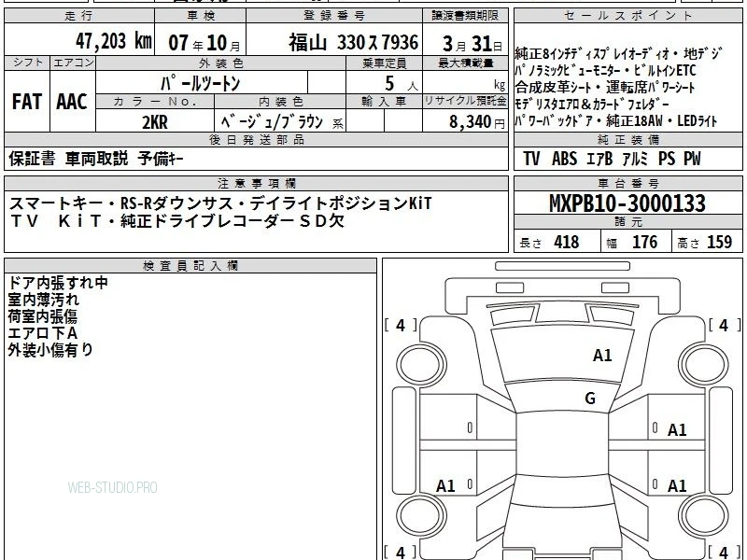Click inspector note エアロ下A
The width and height of the screenshot is (747, 560).
(x=42, y=333)
